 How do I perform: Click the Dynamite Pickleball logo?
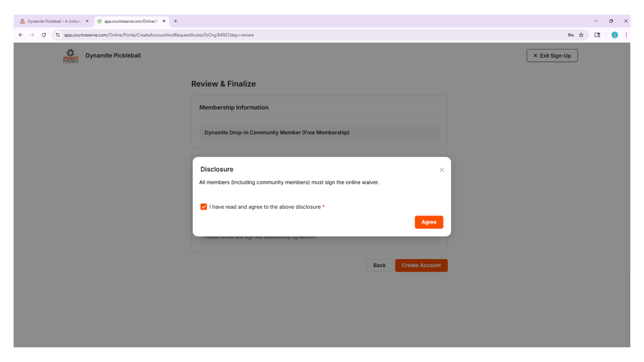[71, 56]
